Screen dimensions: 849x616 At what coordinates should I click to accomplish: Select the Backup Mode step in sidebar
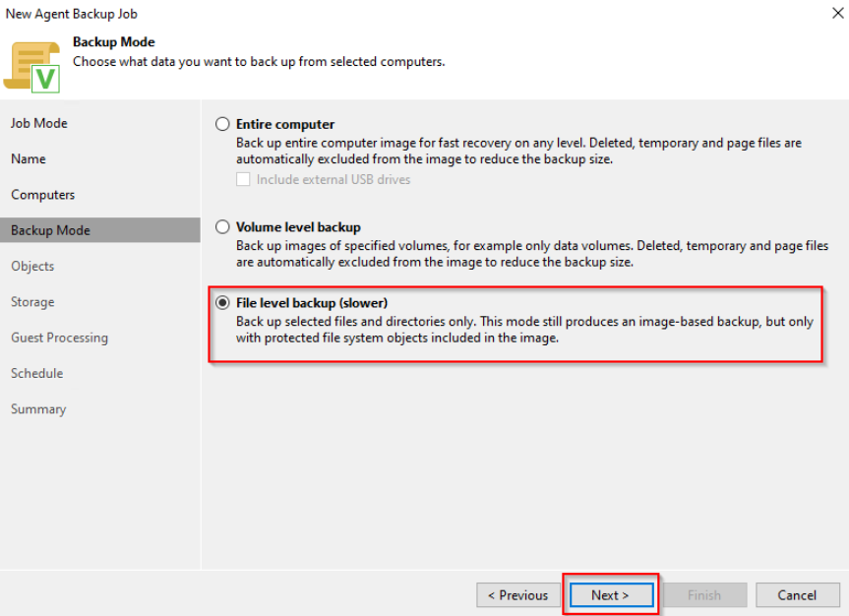[50, 230]
